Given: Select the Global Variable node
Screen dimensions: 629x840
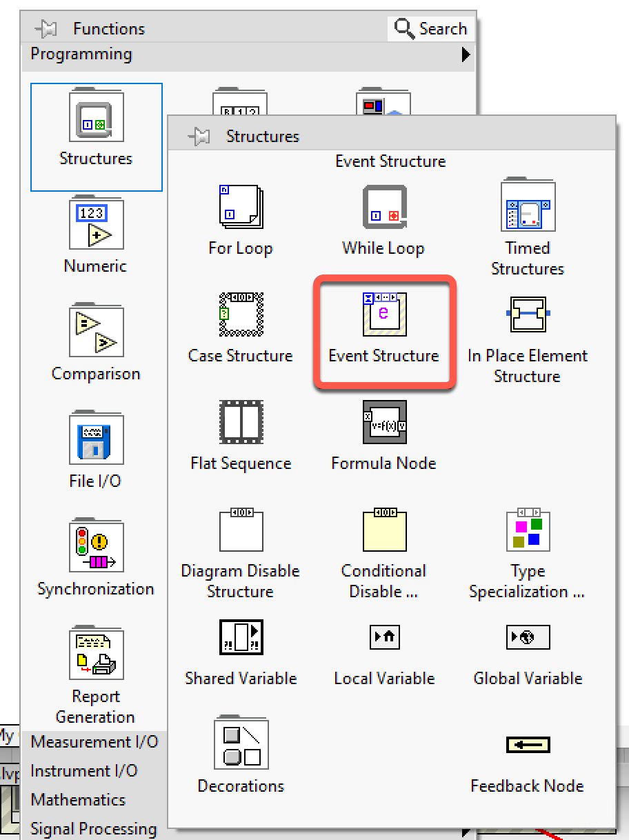Looking at the screenshot, I should pyautogui.click(x=527, y=637).
